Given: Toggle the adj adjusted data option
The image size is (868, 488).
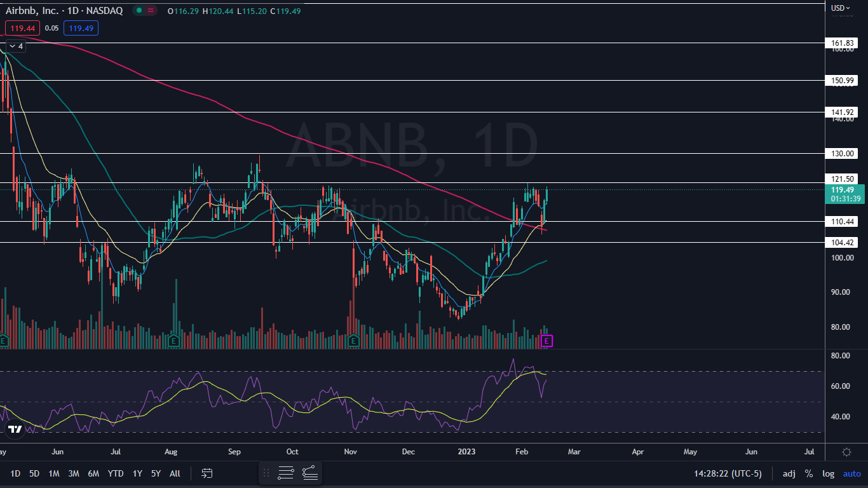Looking at the screenshot, I should (789, 473).
